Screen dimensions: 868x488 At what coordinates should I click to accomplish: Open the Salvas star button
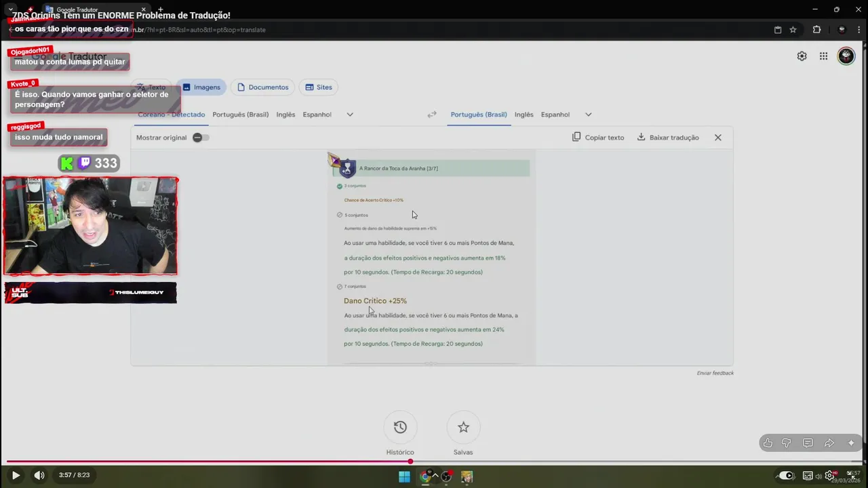pos(463,427)
